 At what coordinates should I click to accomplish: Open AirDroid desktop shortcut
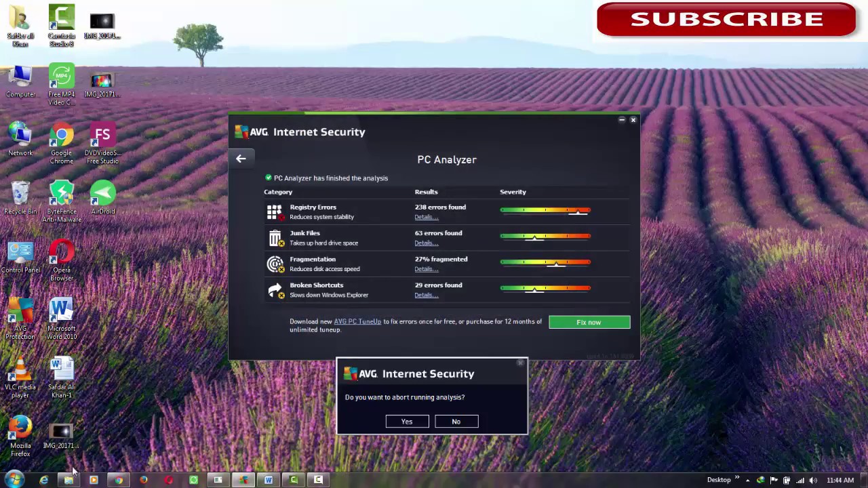click(x=103, y=198)
